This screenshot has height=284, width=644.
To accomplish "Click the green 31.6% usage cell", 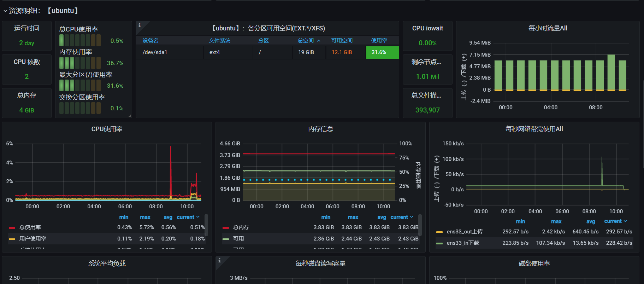I will 383,52.
